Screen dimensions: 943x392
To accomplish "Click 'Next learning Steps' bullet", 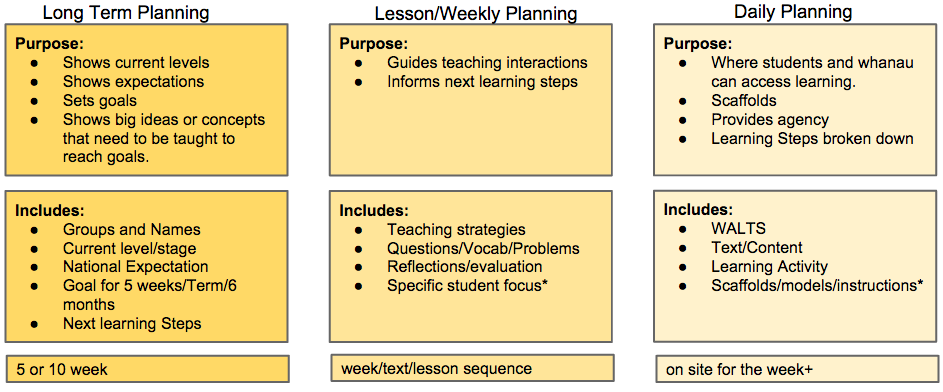I will click(132, 323).
